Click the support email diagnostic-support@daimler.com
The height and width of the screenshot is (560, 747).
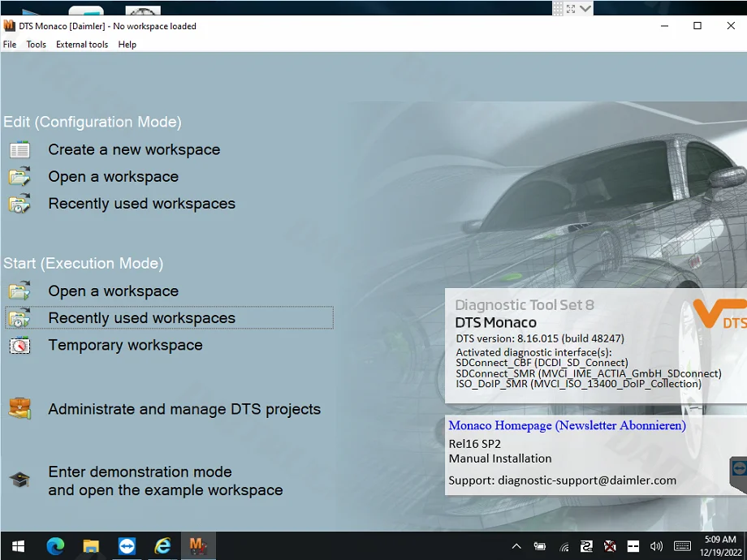point(587,480)
